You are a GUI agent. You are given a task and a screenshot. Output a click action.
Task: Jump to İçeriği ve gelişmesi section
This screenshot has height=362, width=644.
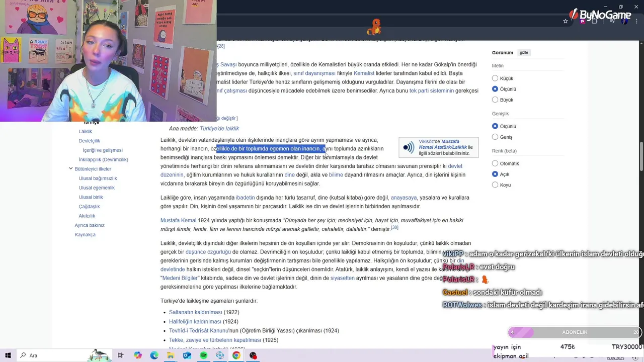click(103, 150)
